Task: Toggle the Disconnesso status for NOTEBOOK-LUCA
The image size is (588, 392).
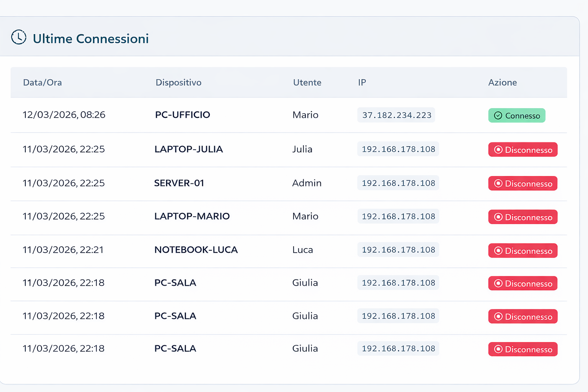Action: [523, 251]
